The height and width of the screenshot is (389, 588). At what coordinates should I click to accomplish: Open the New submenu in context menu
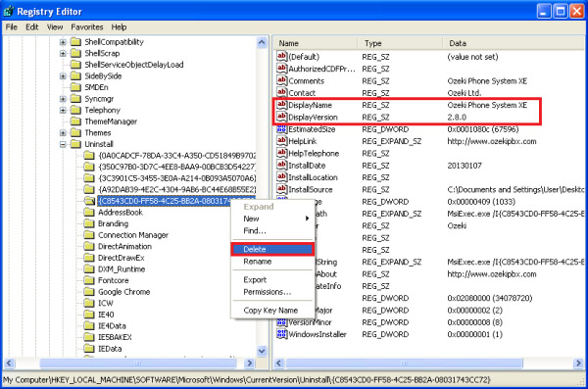[272, 219]
